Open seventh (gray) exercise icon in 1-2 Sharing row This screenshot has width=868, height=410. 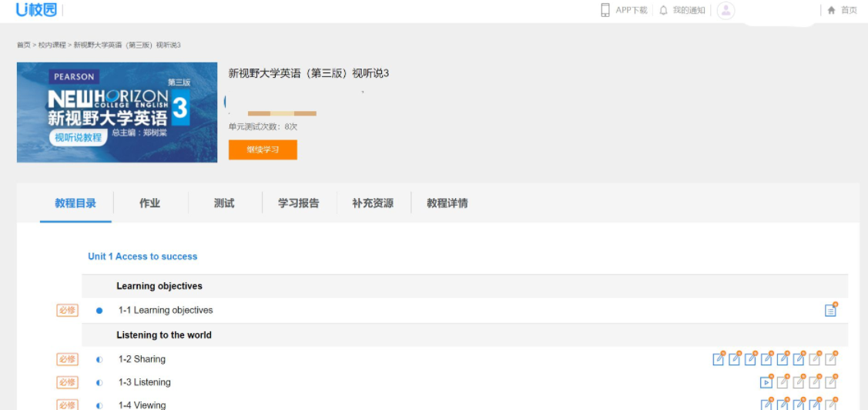click(x=814, y=359)
